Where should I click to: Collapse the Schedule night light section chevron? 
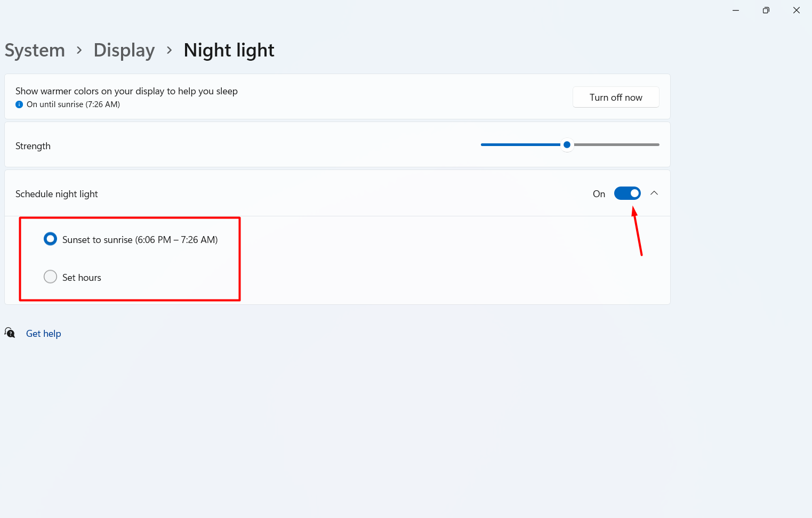pos(654,193)
